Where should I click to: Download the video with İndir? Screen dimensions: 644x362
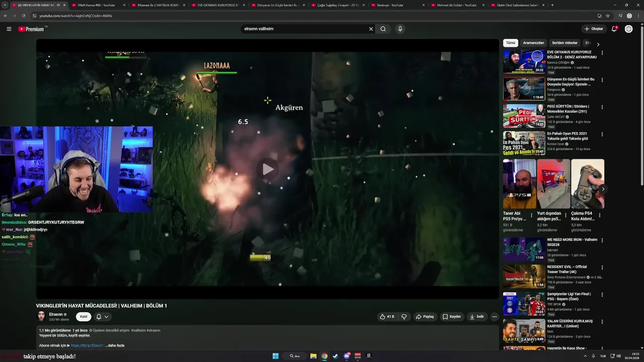(x=476, y=317)
